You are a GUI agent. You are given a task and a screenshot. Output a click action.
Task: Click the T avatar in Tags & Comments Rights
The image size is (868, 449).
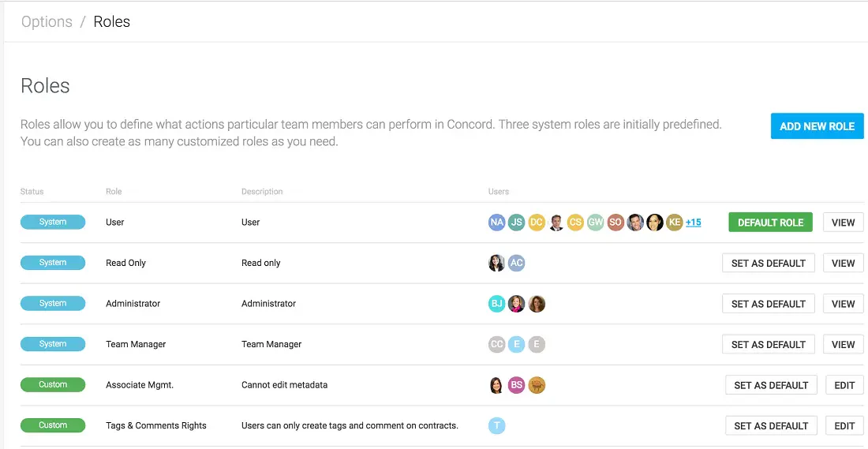click(496, 425)
